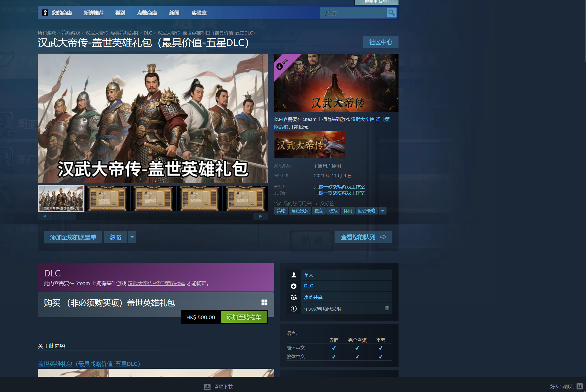Click the DLC download circle icon
This screenshot has width=586, height=392.
[x=294, y=286]
